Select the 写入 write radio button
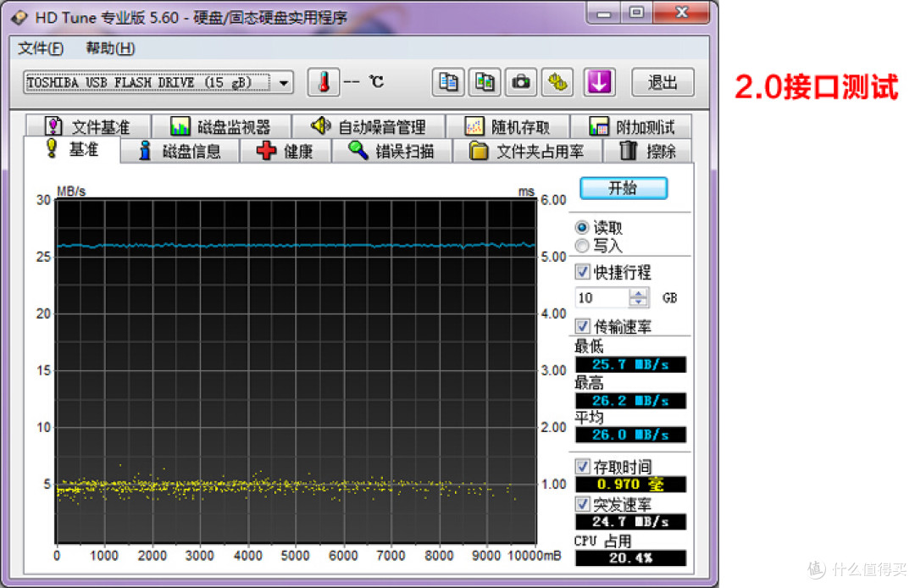 pyautogui.click(x=582, y=246)
